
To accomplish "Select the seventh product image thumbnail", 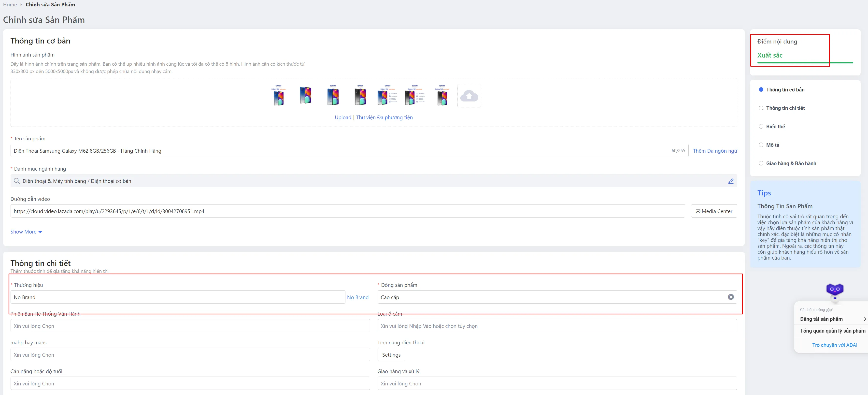I will tap(442, 95).
